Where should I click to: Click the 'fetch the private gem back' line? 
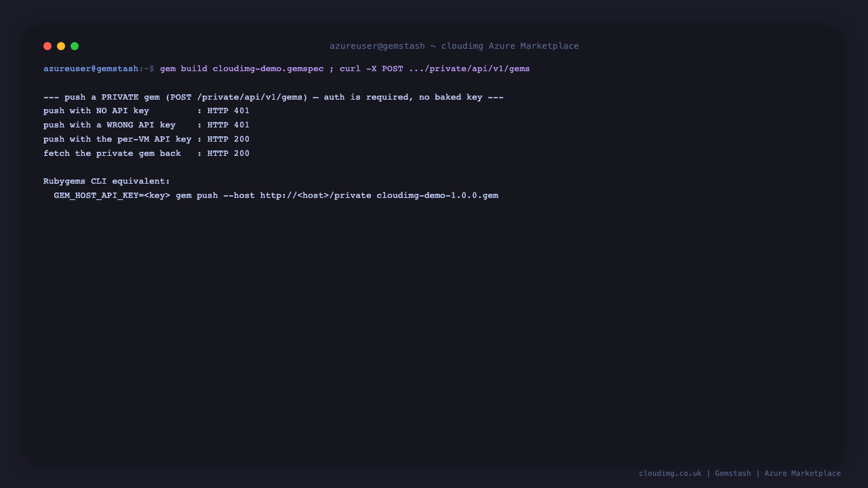pos(146,154)
